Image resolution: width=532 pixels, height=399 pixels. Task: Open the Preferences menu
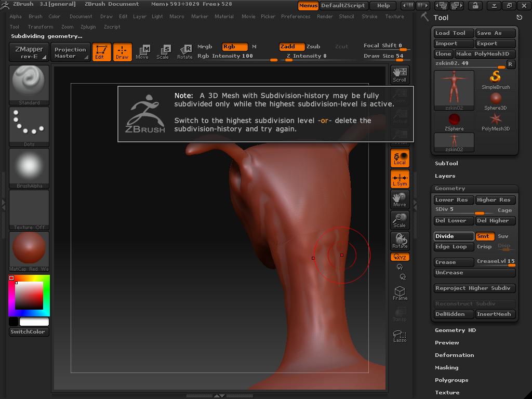coord(296,16)
